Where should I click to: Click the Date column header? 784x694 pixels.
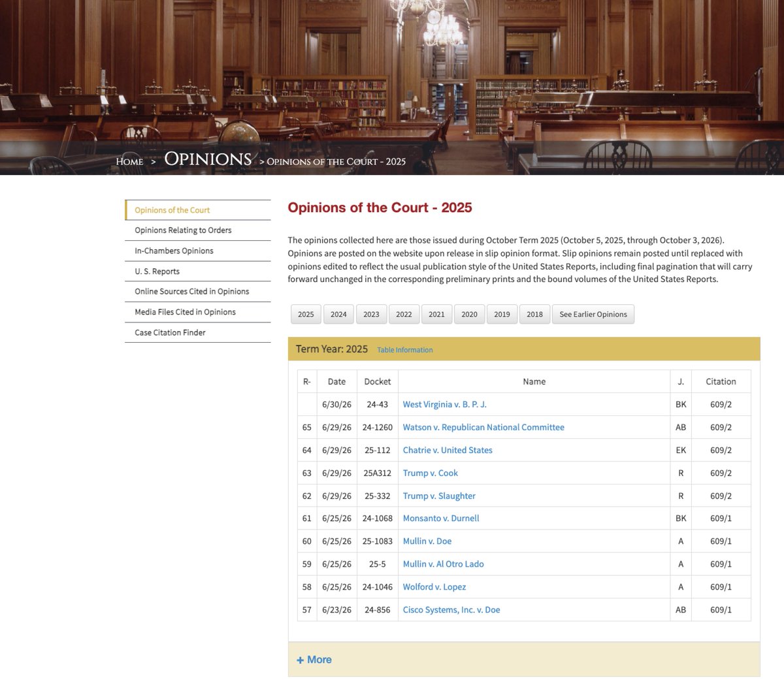coord(336,382)
